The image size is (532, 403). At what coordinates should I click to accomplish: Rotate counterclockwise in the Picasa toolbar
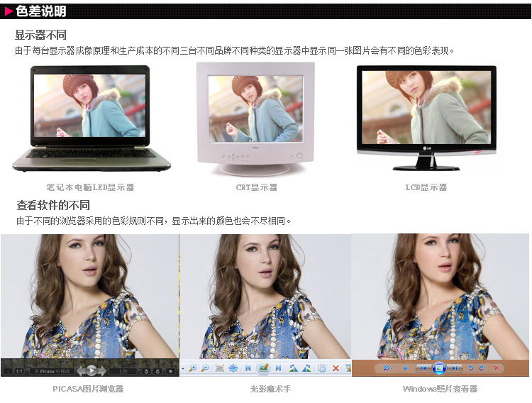point(146,371)
